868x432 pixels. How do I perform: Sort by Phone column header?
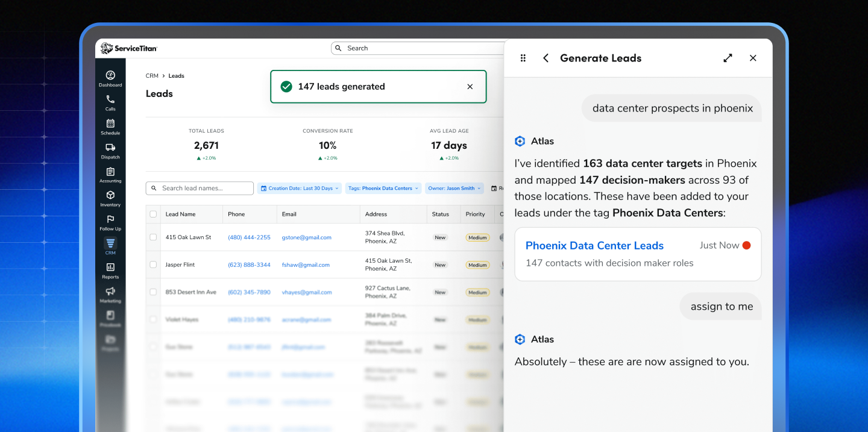tap(236, 214)
